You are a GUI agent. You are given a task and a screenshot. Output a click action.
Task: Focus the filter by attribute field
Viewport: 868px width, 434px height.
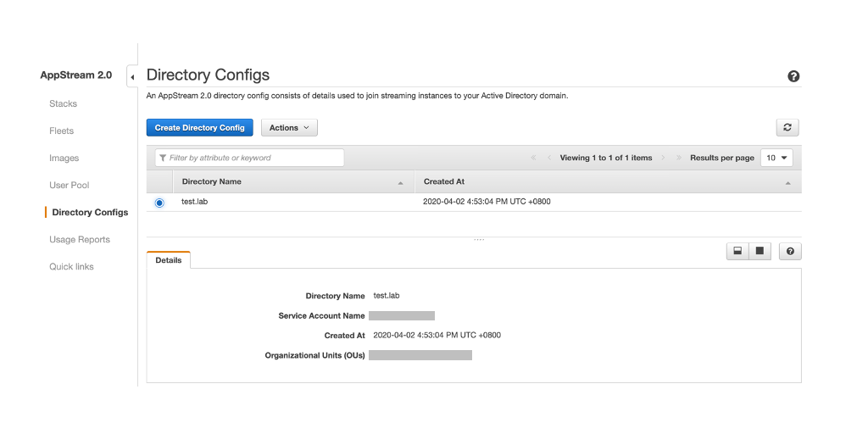point(249,158)
